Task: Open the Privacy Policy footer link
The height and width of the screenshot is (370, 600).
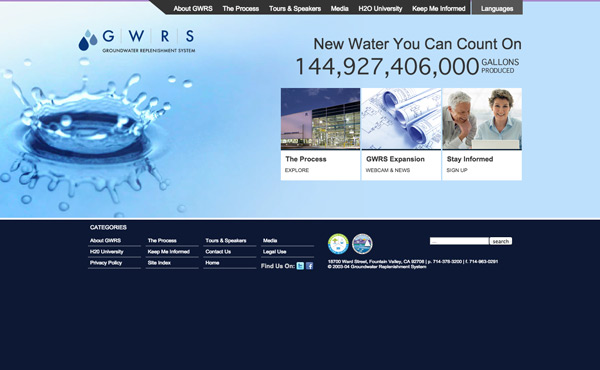Action: click(106, 263)
